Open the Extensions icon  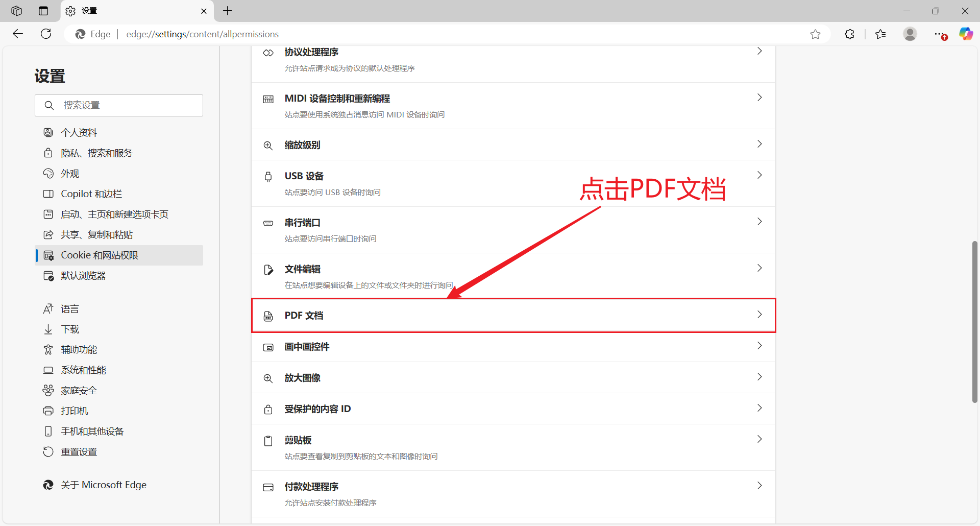click(850, 34)
